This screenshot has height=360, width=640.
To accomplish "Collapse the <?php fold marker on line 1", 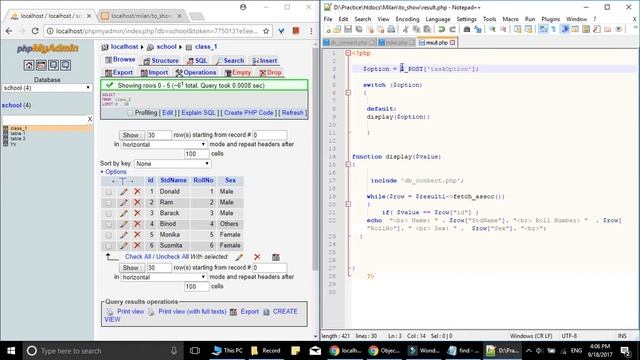I will 348,53.
